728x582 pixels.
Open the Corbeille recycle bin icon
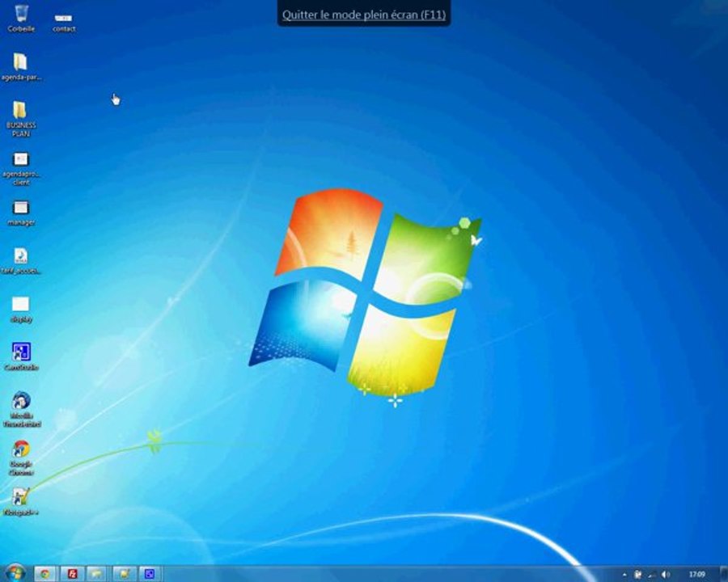point(21,18)
